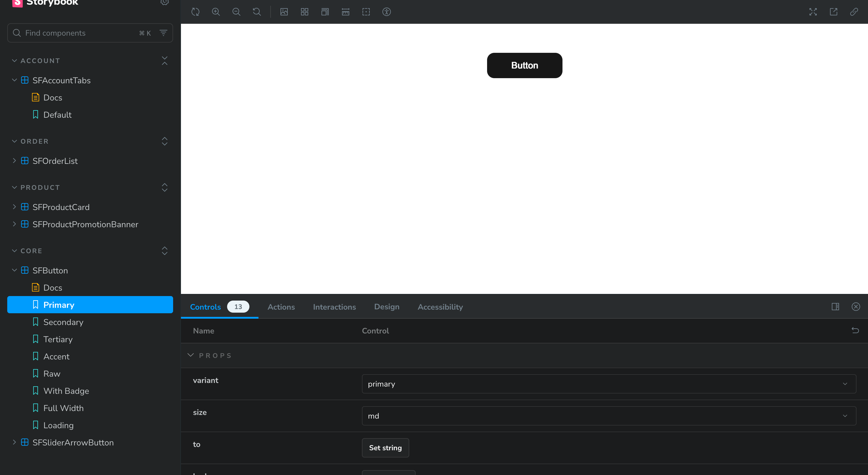The height and width of the screenshot is (475, 868).
Task: Reset zoom with the toolbar icon
Action: [257, 12]
